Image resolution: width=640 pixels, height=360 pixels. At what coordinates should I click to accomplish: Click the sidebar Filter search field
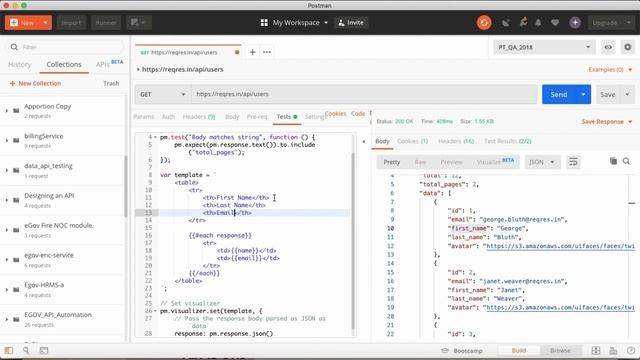[x=65, y=47]
